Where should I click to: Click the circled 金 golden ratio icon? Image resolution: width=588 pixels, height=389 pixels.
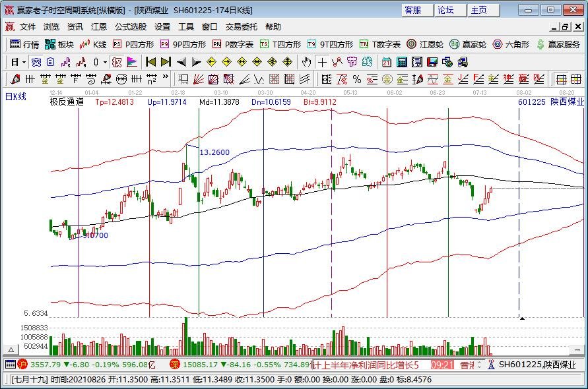coord(387,79)
